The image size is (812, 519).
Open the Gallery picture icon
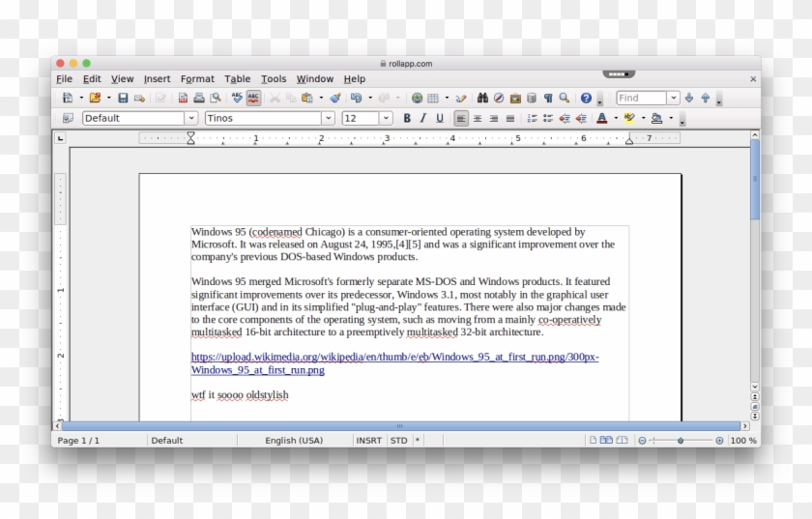(x=515, y=98)
